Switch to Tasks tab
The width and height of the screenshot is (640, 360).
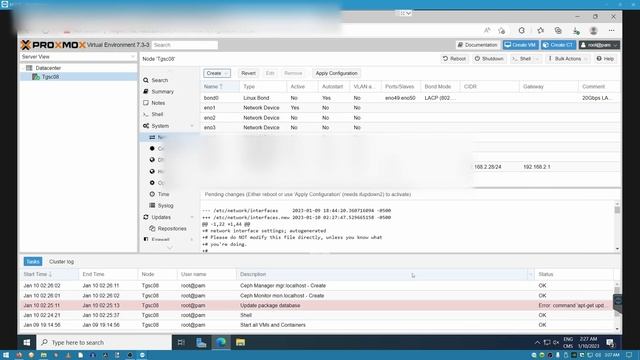(x=33, y=262)
